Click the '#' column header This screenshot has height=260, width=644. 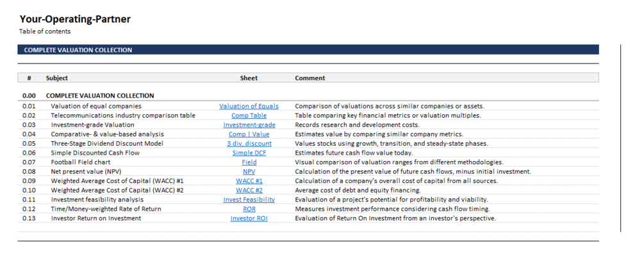click(x=29, y=78)
